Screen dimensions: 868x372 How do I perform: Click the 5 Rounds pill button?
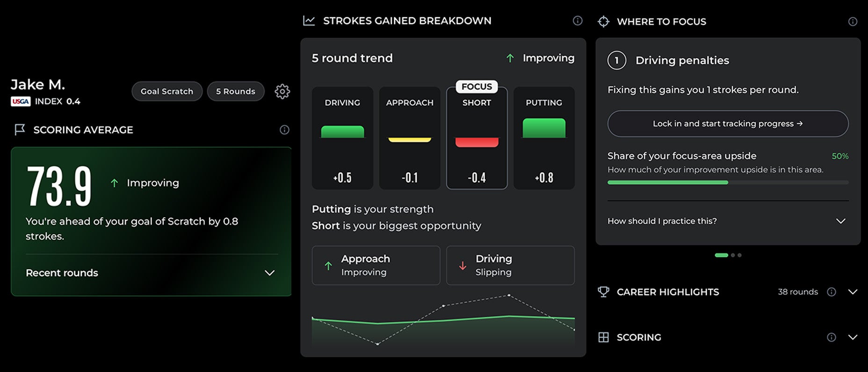click(x=236, y=91)
